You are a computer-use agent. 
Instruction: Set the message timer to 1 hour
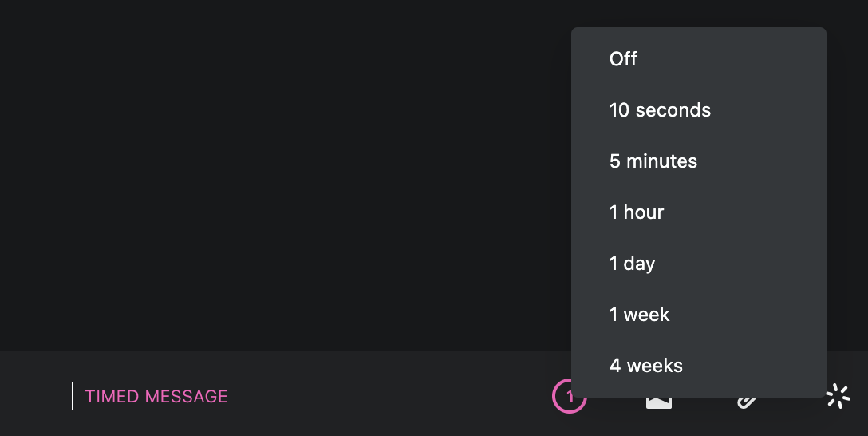637,212
